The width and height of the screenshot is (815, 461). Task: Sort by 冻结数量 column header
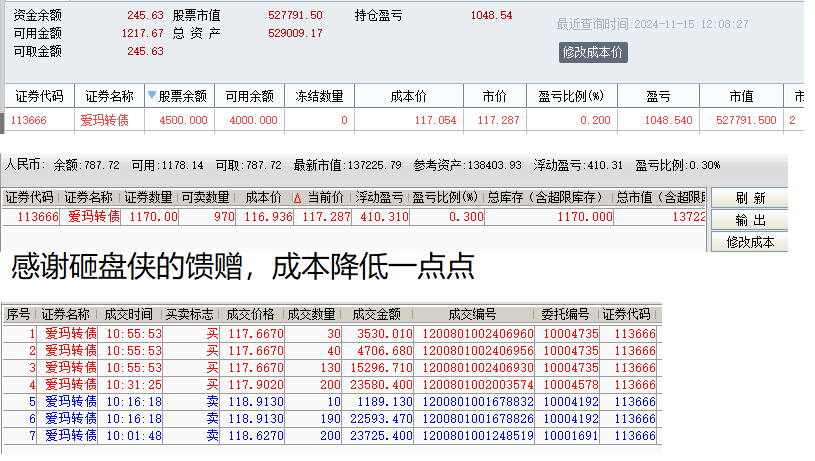point(320,97)
